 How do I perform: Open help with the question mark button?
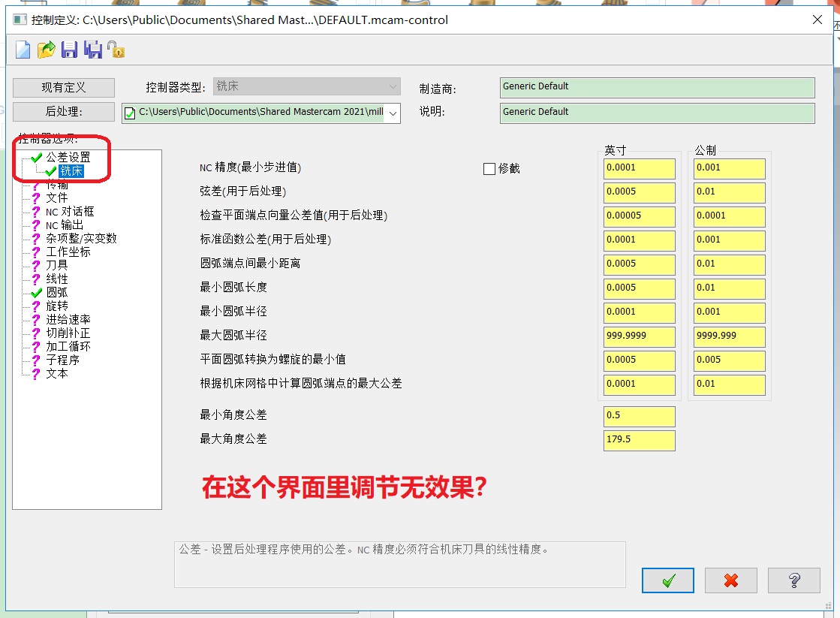coord(794,580)
